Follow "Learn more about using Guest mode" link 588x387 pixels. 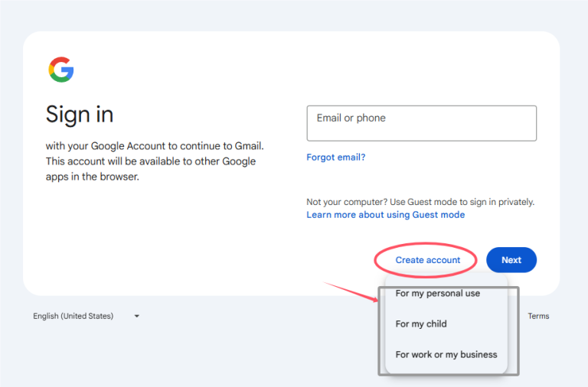coord(385,215)
